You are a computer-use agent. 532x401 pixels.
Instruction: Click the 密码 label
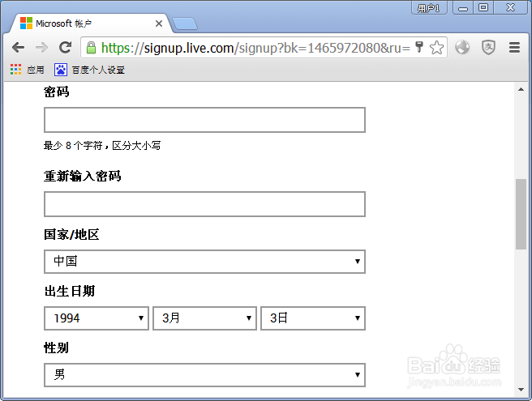[x=56, y=92]
